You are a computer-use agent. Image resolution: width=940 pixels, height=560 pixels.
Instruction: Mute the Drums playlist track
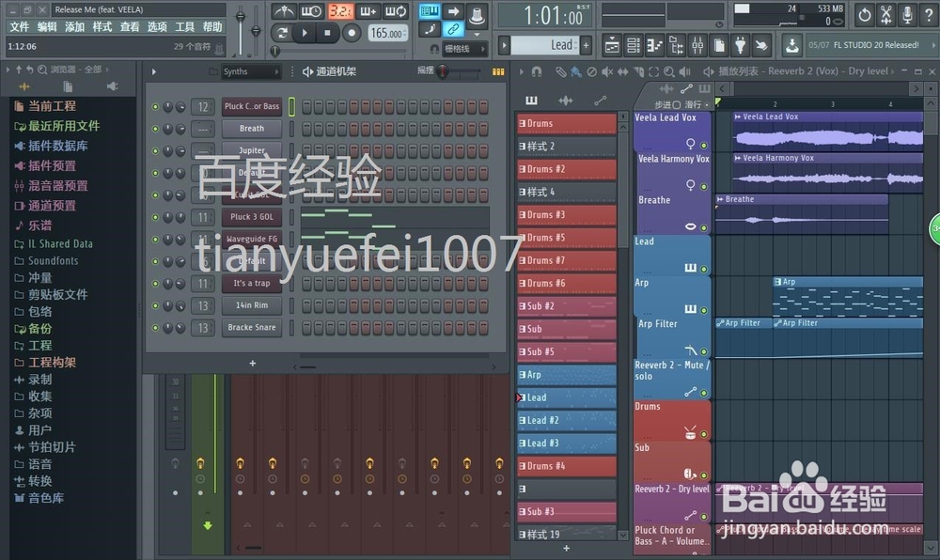coord(704,434)
